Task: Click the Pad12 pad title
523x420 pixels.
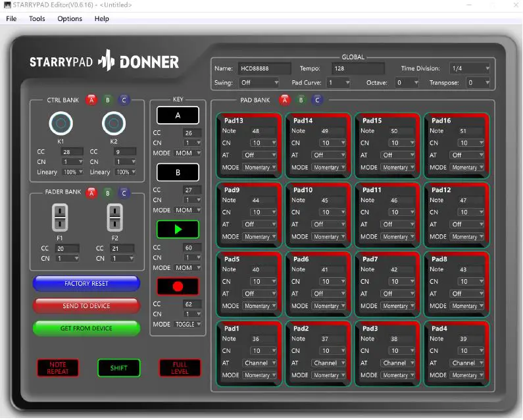Action: pyautogui.click(x=441, y=190)
